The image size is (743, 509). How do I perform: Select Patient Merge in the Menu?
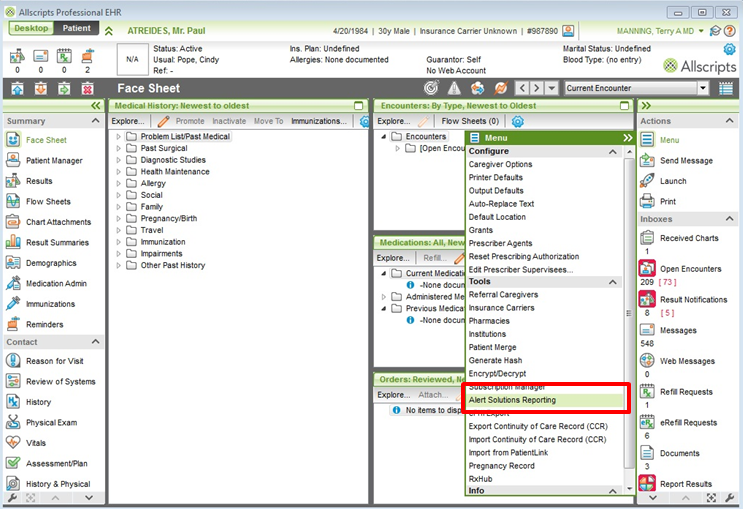point(492,347)
